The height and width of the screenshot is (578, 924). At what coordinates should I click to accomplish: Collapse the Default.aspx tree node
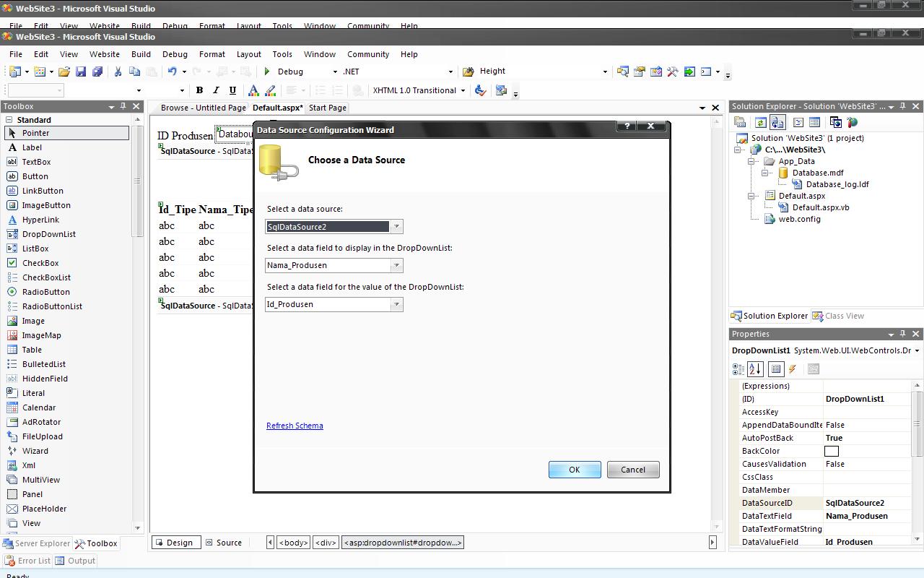click(751, 196)
